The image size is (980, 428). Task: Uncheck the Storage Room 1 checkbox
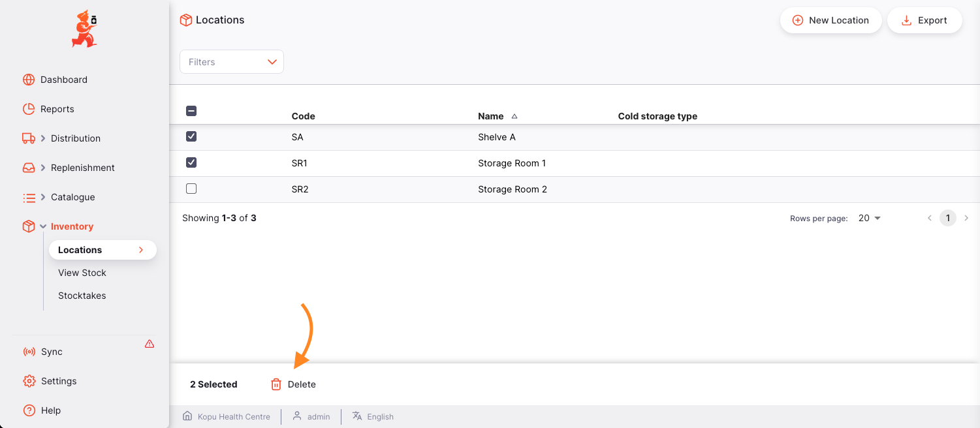pyautogui.click(x=191, y=162)
